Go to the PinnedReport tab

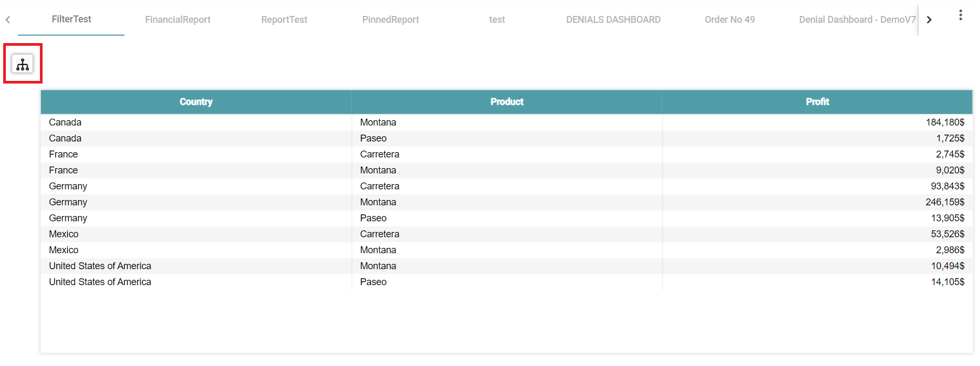point(391,20)
